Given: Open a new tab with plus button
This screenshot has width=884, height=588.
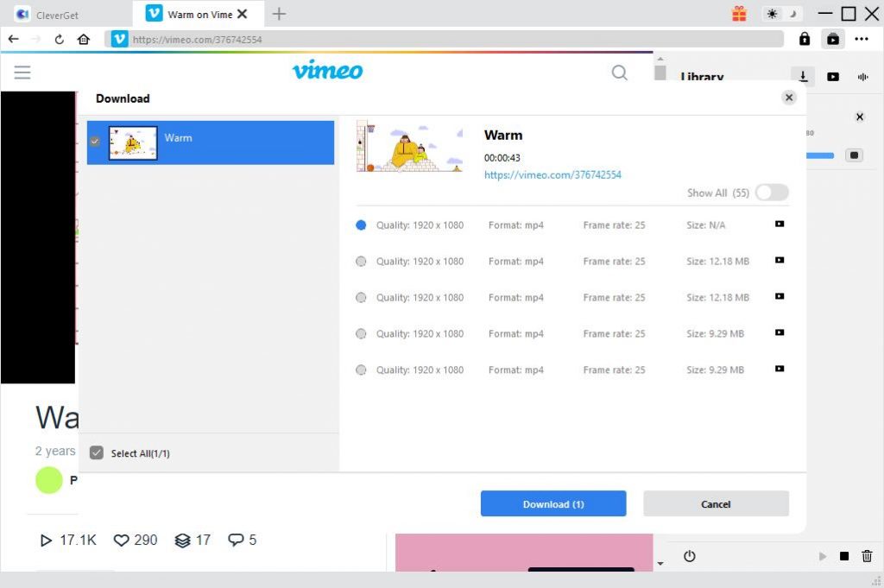Looking at the screenshot, I should tap(279, 14).
